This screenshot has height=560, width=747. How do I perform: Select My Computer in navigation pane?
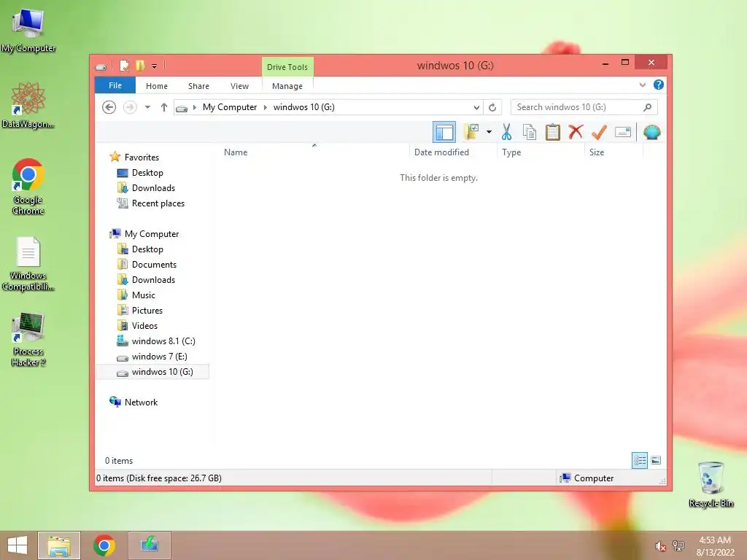tap(152, 234)
